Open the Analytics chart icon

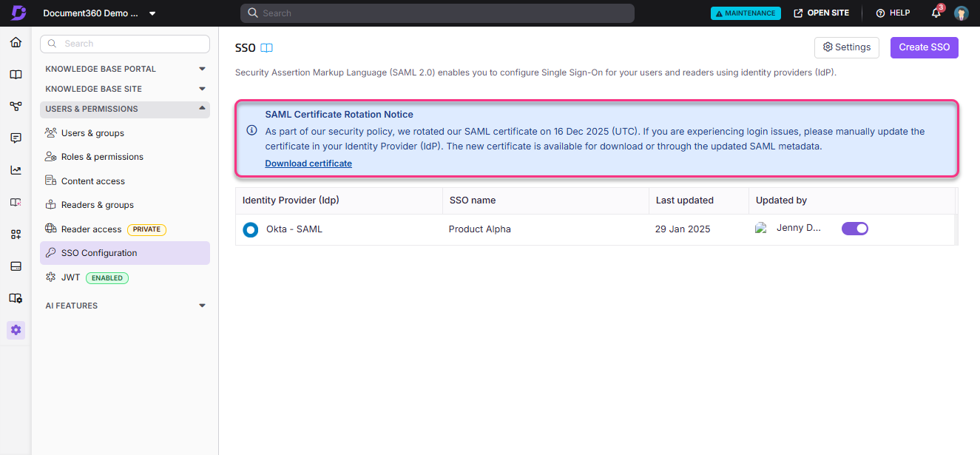tap(16, 169)
